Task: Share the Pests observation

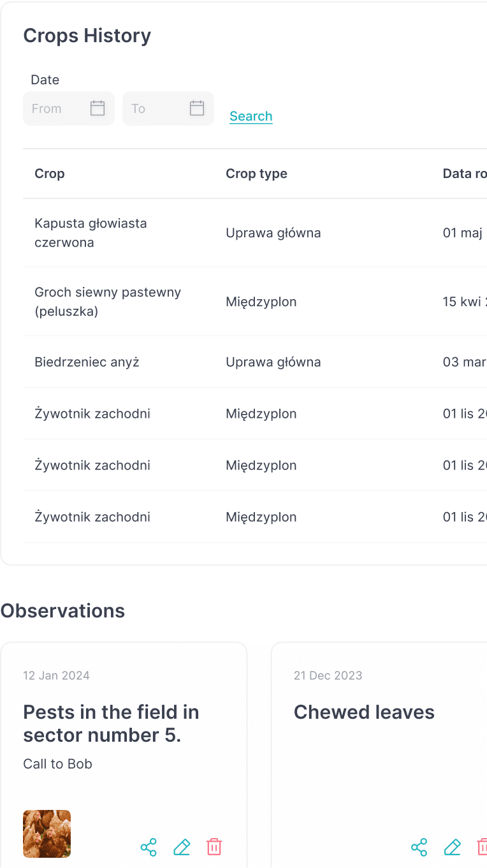Action: point(149,847)
